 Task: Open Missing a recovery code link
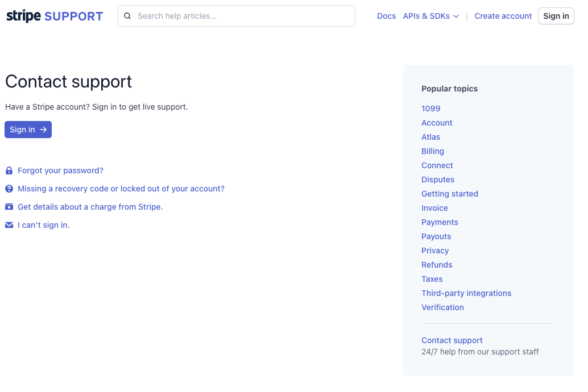click(x=121, y=189)
